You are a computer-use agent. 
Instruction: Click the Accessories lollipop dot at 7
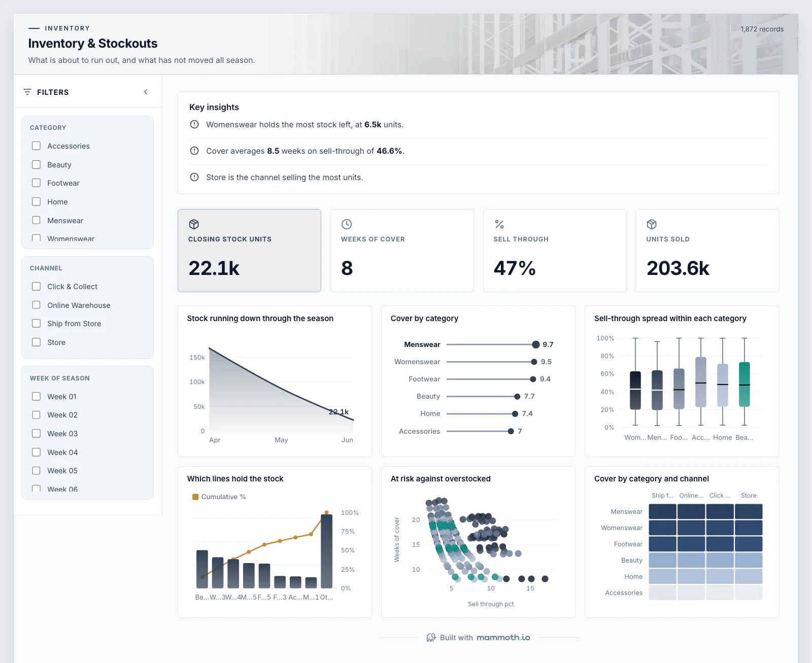click(511, 431)
